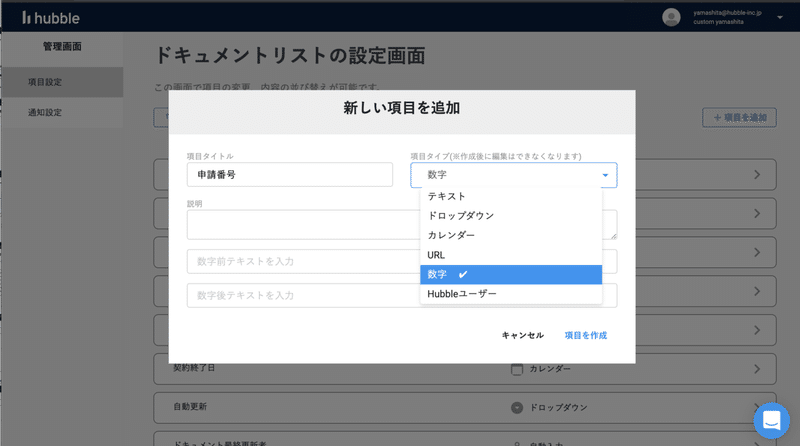The height and width of the screenshot is (446, 800).
Task: Expand the account menu dropdown arrow
Action: point(780,17)
